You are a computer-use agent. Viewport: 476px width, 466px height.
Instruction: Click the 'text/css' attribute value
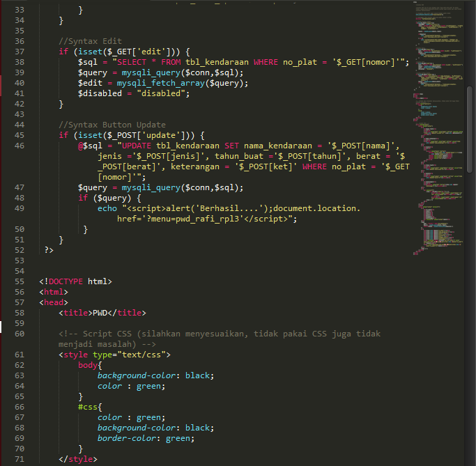point(141,355)
